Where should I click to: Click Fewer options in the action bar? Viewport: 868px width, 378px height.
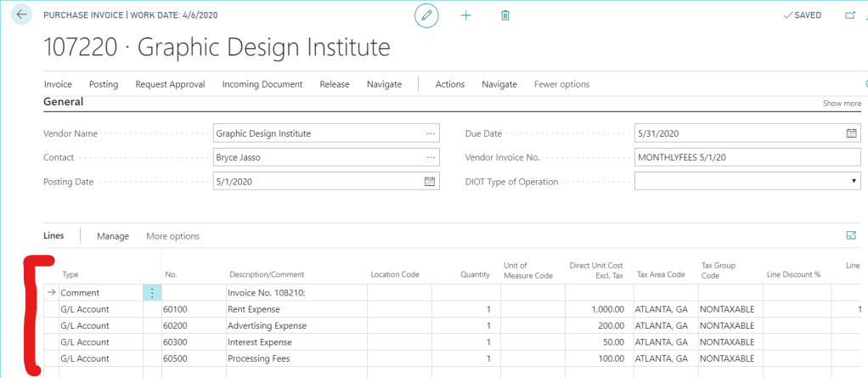coord(561,84)
